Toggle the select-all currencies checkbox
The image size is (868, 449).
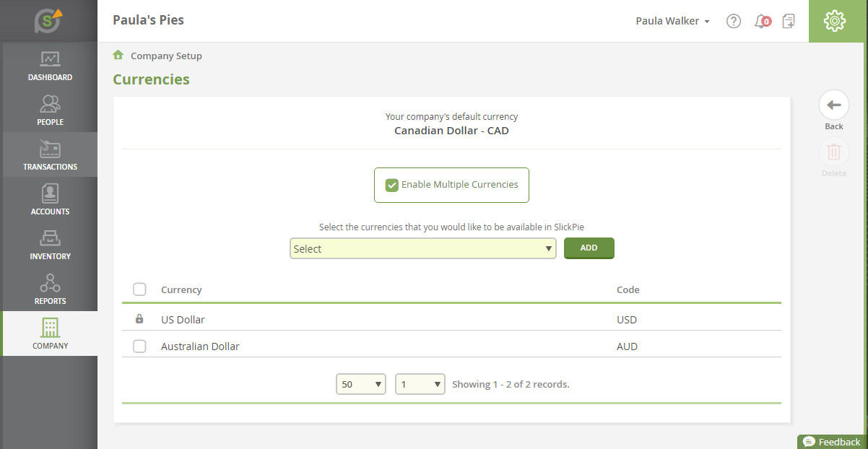pyautogui.click(x=140, y=289)
